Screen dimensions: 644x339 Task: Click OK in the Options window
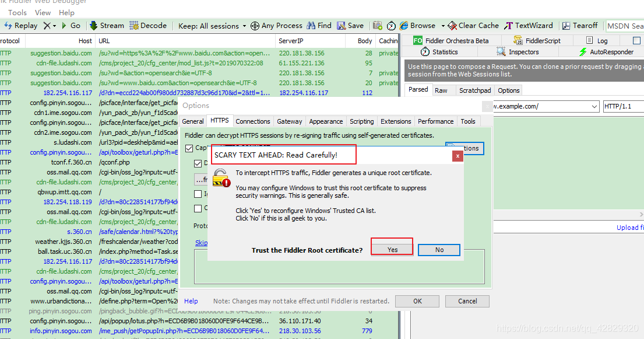[x=417, y=301]
